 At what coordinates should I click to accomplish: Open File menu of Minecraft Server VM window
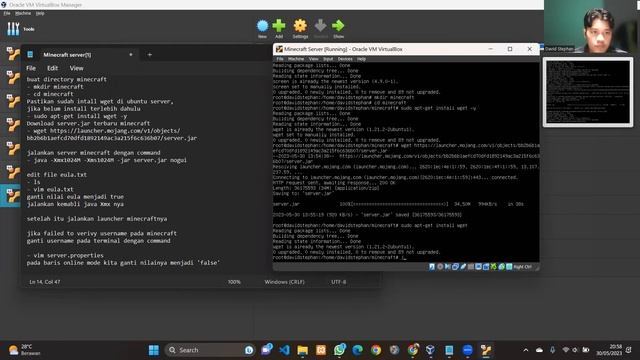tap(280, 59)
